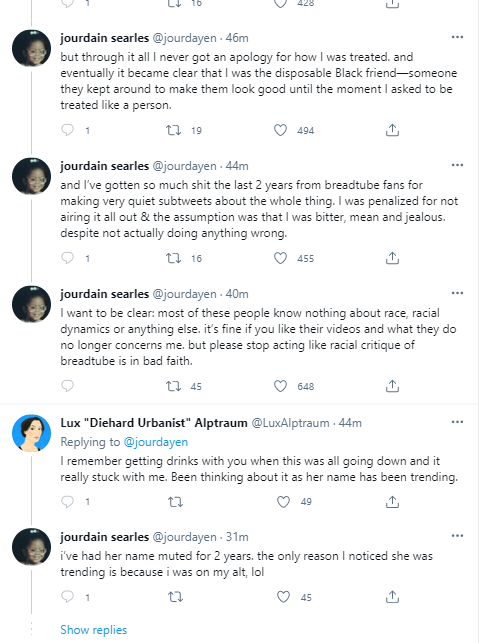Open Lux Alptraum's profile avatar
Image resolution: width=479 pixels, height=643 pixels.
pyautogui.click(x=32, y=433)
